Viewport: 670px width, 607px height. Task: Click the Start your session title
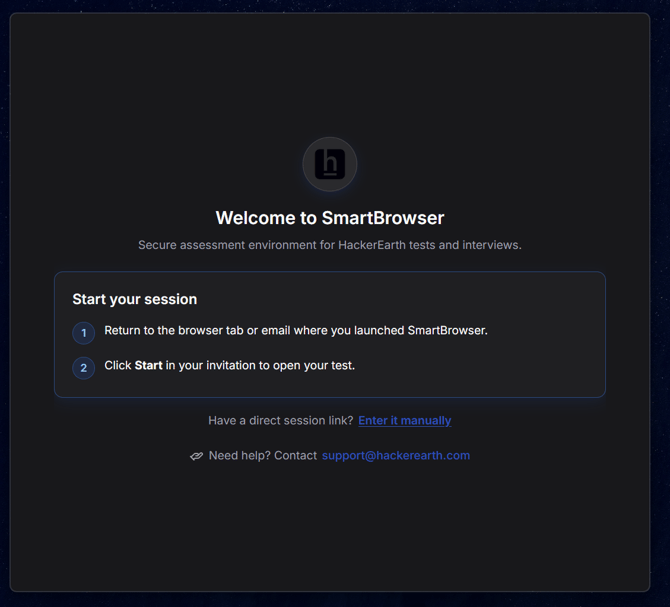(135, 299)
